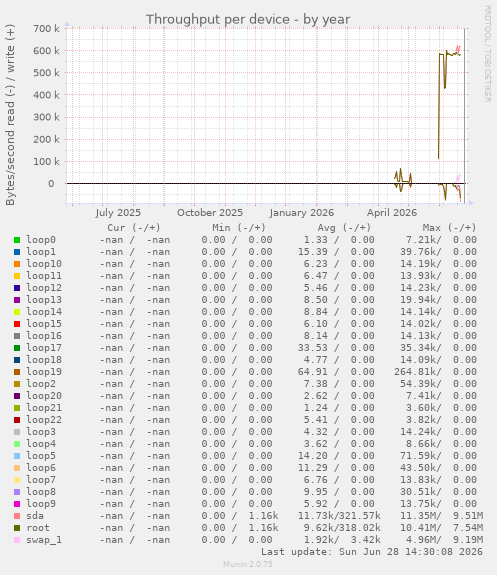Image resolution: width=497 pixels, height=575 pixels.
Task: Click the lime loop14 legend swatch
Action: click(x=17, y=312)
